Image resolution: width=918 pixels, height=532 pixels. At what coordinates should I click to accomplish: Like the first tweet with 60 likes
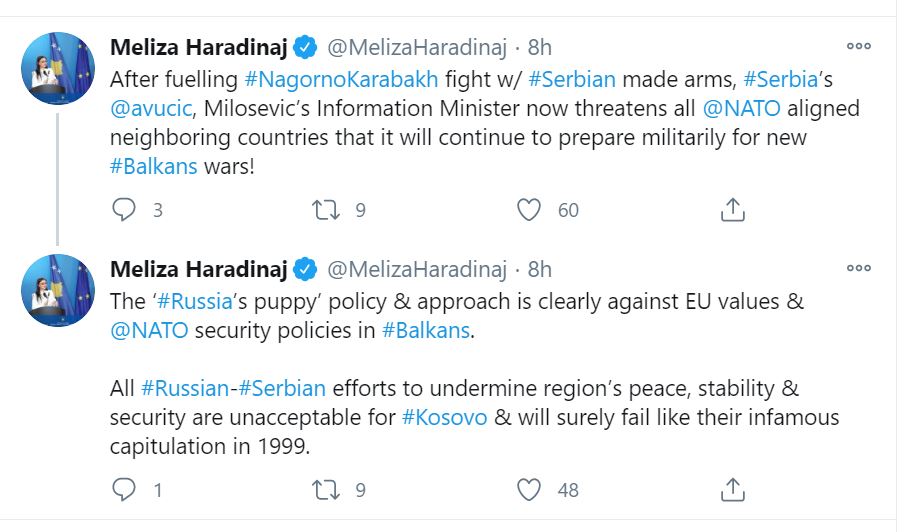[x=529, y=210]
